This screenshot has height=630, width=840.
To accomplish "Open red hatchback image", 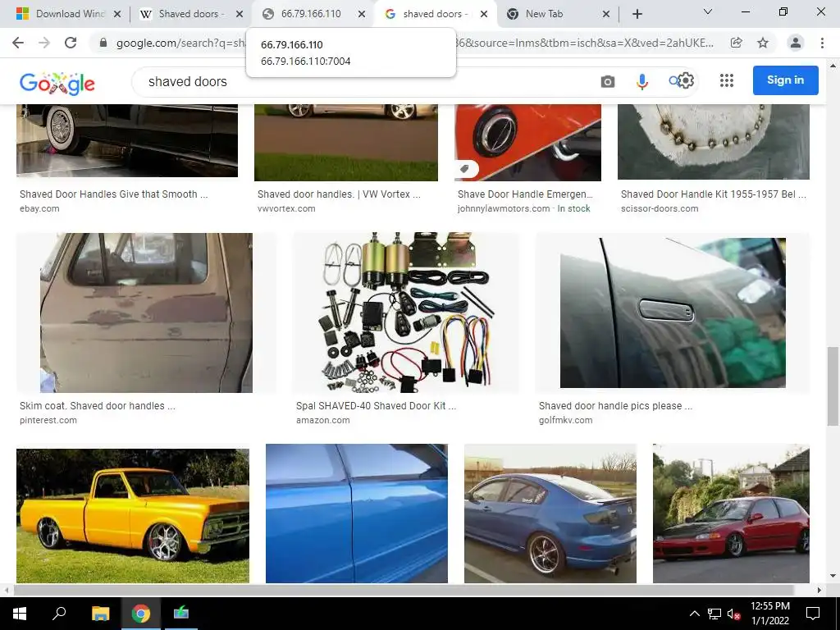I will 731,514.
